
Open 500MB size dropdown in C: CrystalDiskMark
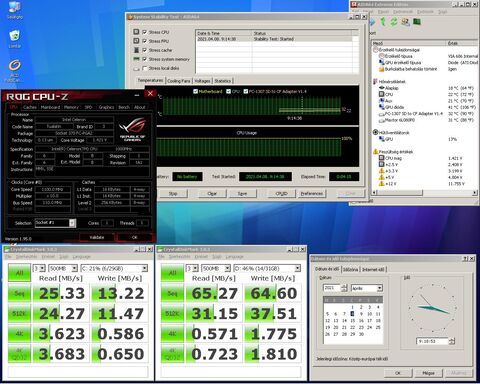point(74,268)
